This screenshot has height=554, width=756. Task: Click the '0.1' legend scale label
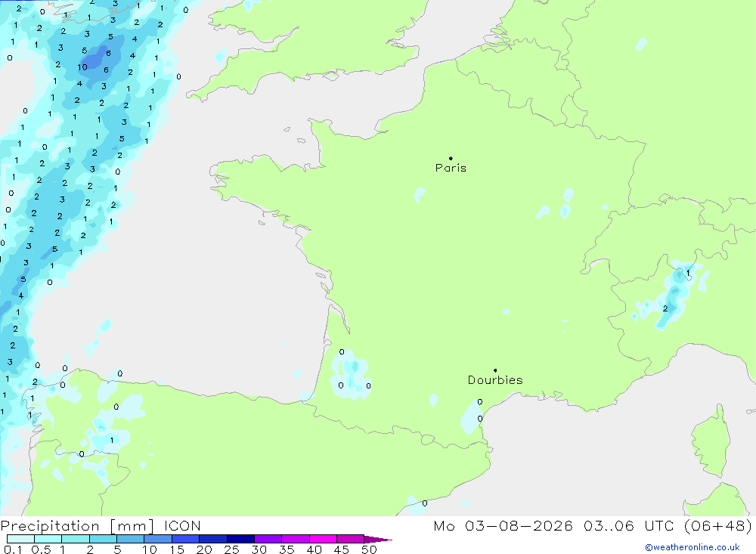click(13, 549)
